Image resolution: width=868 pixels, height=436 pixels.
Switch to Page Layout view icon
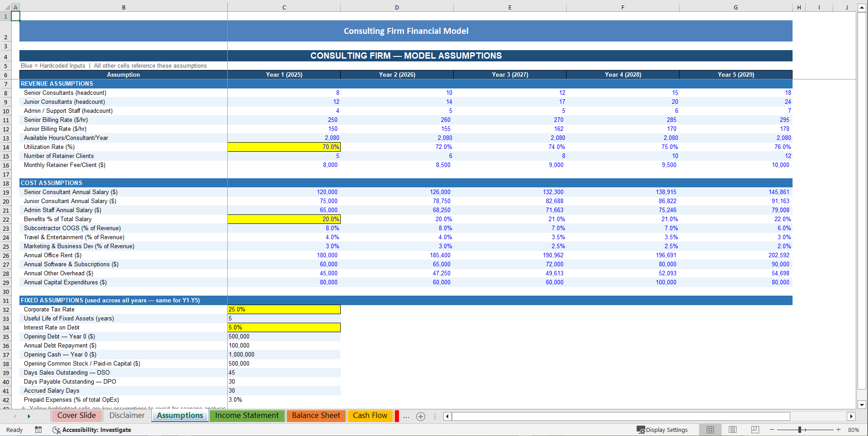click(x=732, y=430)
